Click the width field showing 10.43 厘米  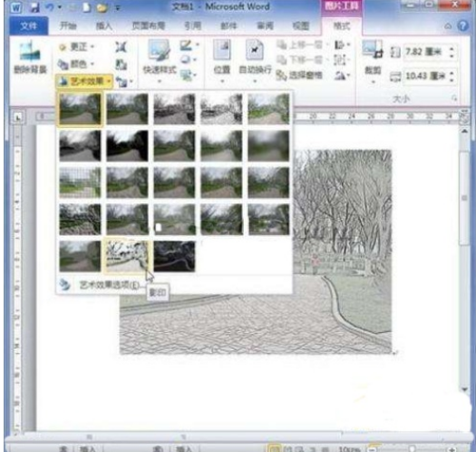(425, 76)
